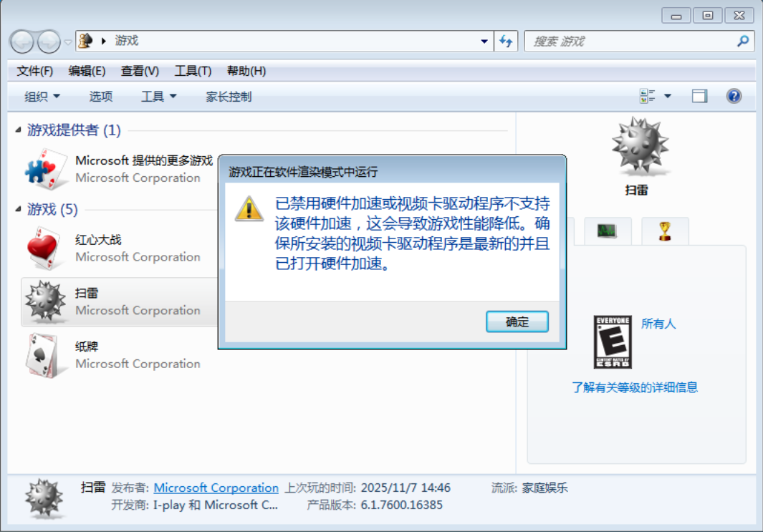Viewport: 763px width, 532px height.
Task: Open the trophy statistics tab icon
Action: click(x=665, y=231)
